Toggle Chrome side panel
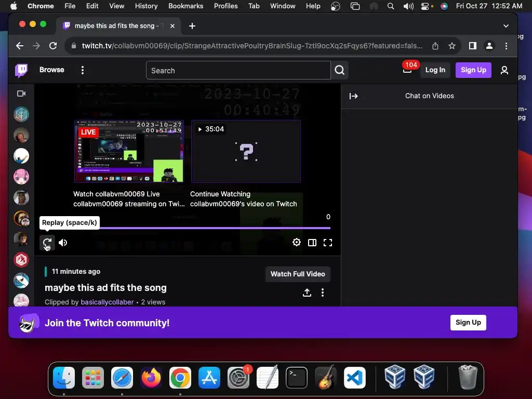 click(x=473, y=46)
